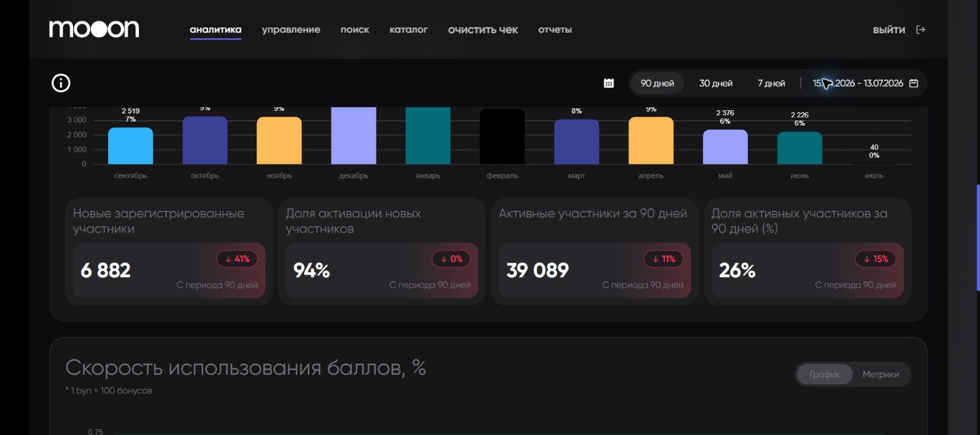The height and width of the screenshot is (435, 980).
Task: Click the calendar grid icon
Action: [609, 83]
